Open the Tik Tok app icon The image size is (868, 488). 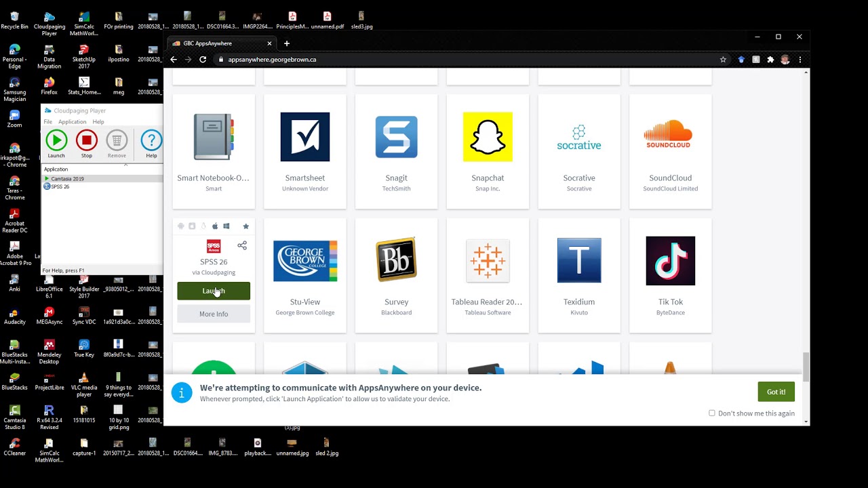[670, 261]
